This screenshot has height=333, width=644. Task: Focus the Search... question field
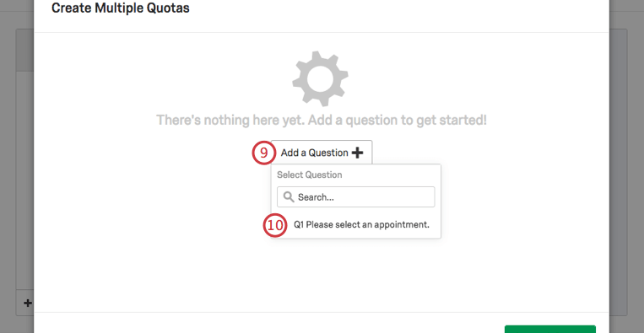click(x=355, y=196)
